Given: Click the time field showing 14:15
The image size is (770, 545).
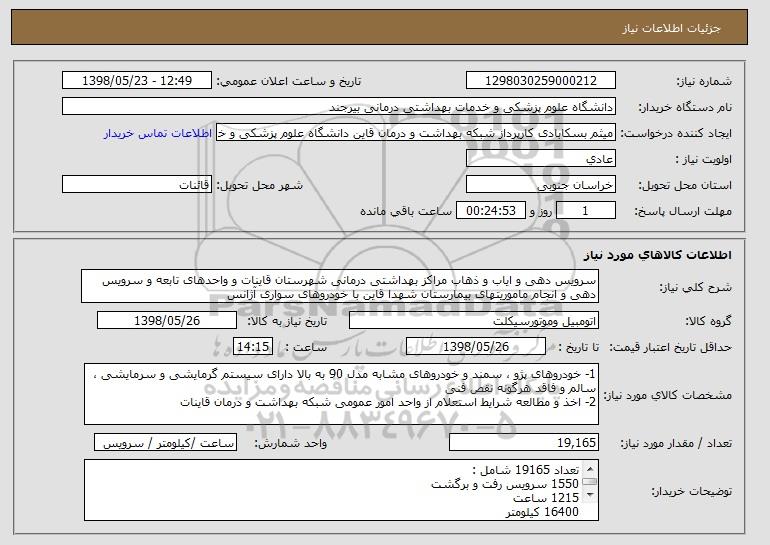Looking at the screenshot, I should (x=253, y=347).
